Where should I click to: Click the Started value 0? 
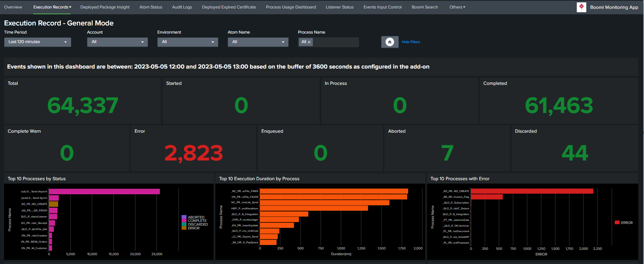(241, 105)
